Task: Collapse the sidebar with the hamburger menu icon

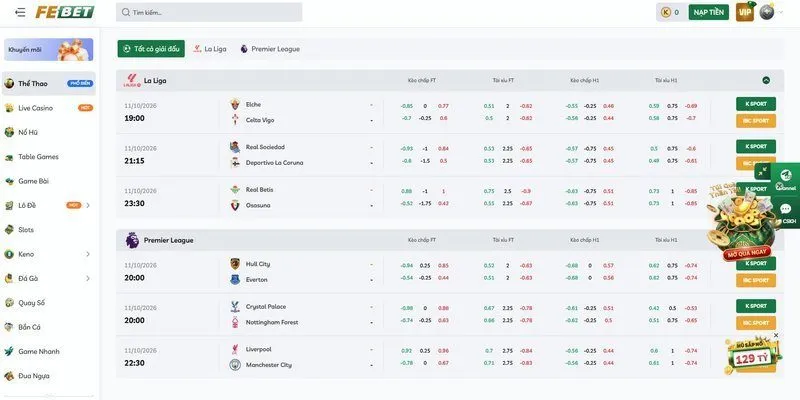Action: click(20, 12)
